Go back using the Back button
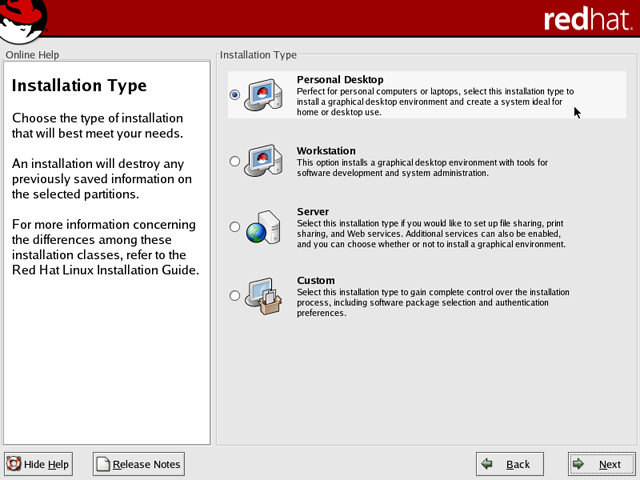Image resolution: width=640 pixels, height=480 pixels. (509, 464)
